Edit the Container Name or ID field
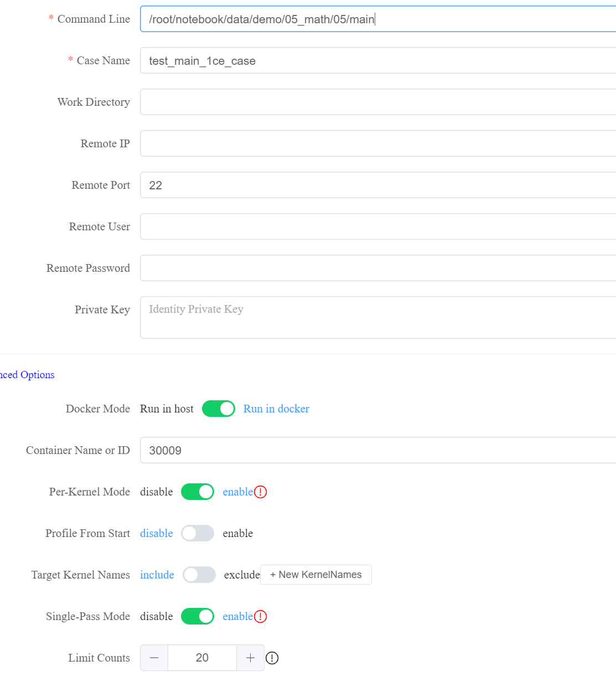 [x=376, y=450]
